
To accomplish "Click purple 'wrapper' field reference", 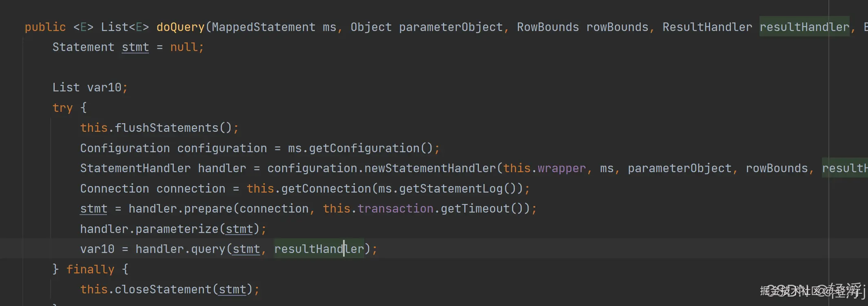I will click(562, 168).
